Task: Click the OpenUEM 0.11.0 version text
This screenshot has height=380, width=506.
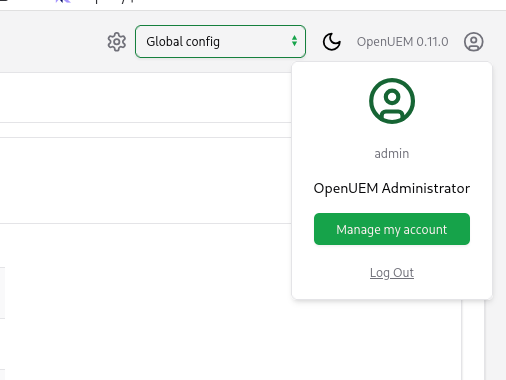Action: [402, 42]
